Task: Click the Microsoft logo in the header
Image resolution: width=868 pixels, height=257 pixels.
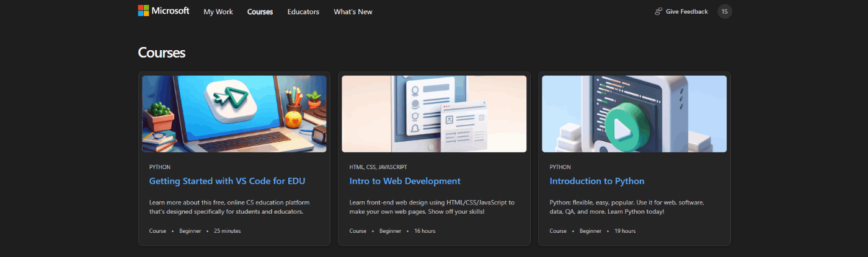Action: 164,11
